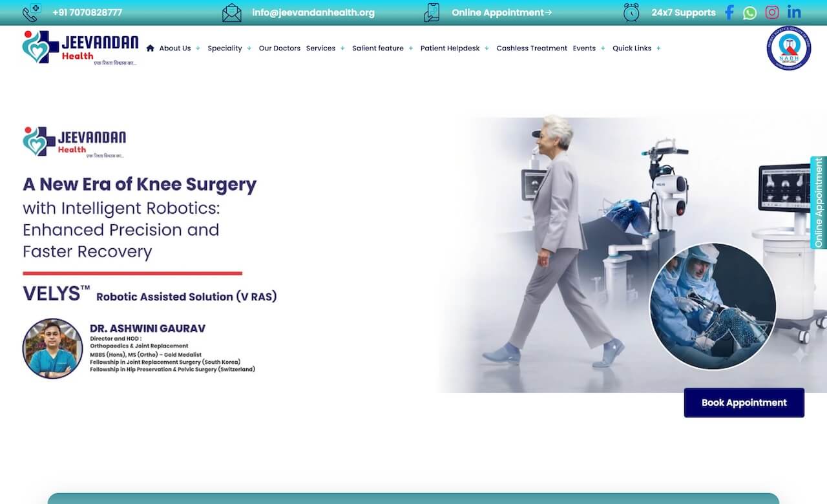
Task: Click the 24x7 Supports text
Action: pyautogui.click(x=684, y=12)
